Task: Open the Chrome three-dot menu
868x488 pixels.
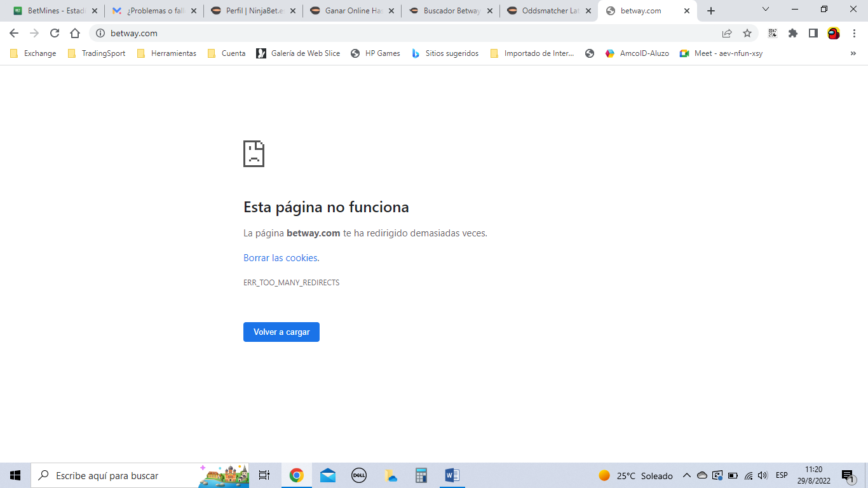Action: (853, 33)
